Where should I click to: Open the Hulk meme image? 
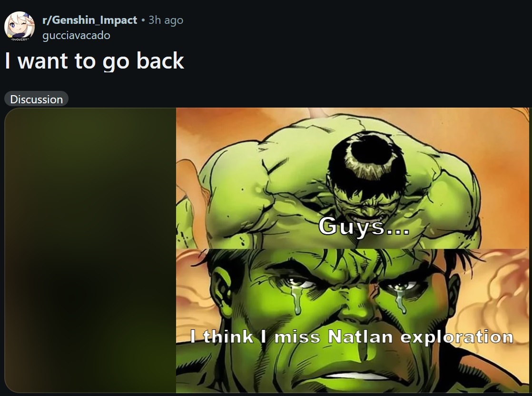coord(352,250)
